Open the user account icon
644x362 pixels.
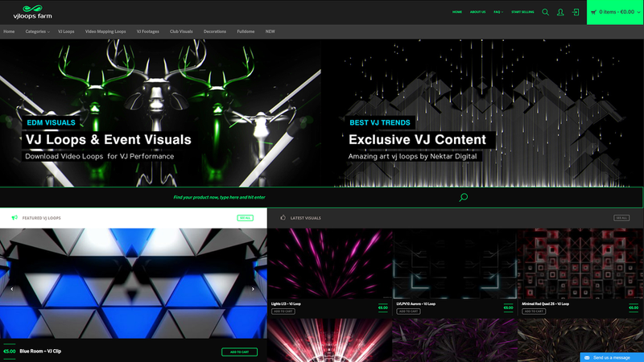click(x=560, y=12)
